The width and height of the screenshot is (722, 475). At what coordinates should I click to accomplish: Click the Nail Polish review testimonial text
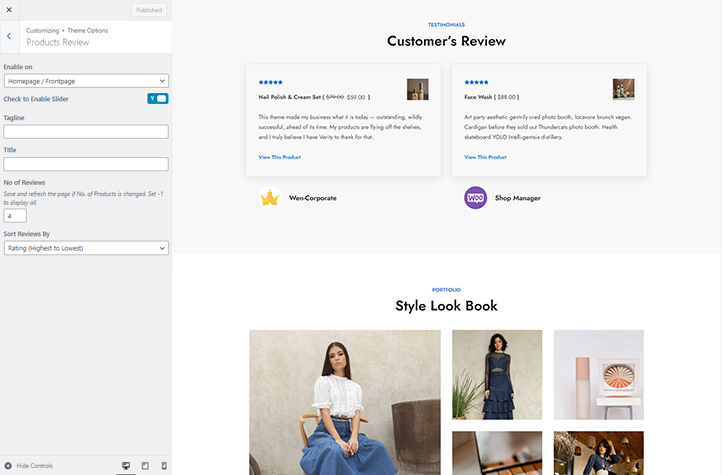tap(340, 127)
